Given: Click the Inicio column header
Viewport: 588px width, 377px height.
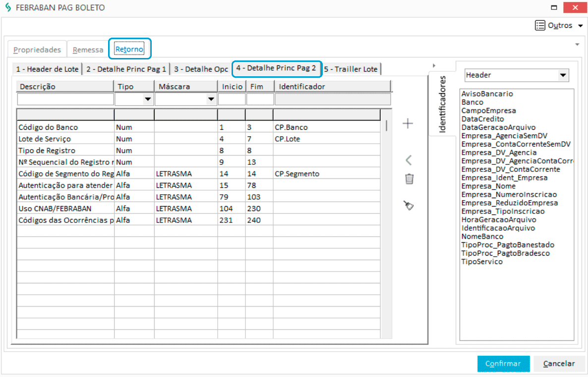Looking at the screenshot, I should [232, 87].
